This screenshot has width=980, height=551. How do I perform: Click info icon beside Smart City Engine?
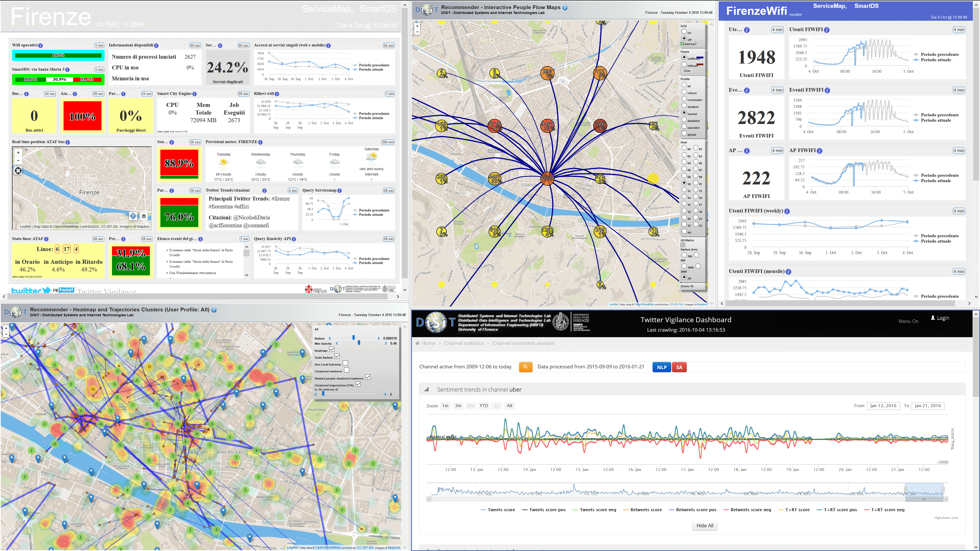(194, 94)
